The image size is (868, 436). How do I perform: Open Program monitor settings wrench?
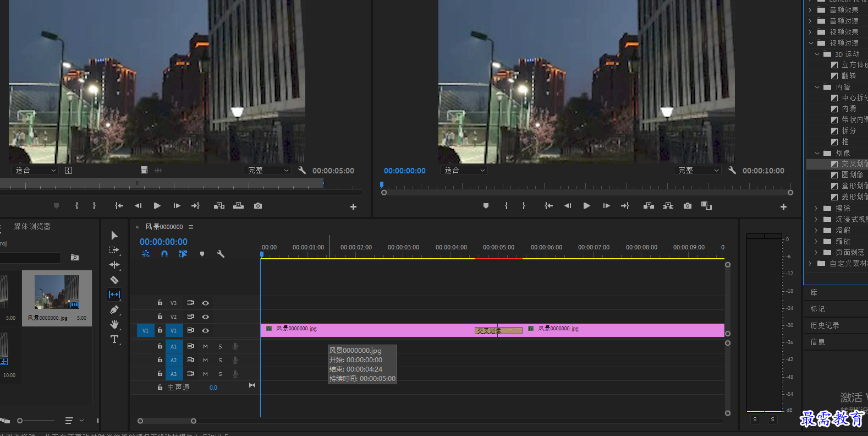(732, 171)
